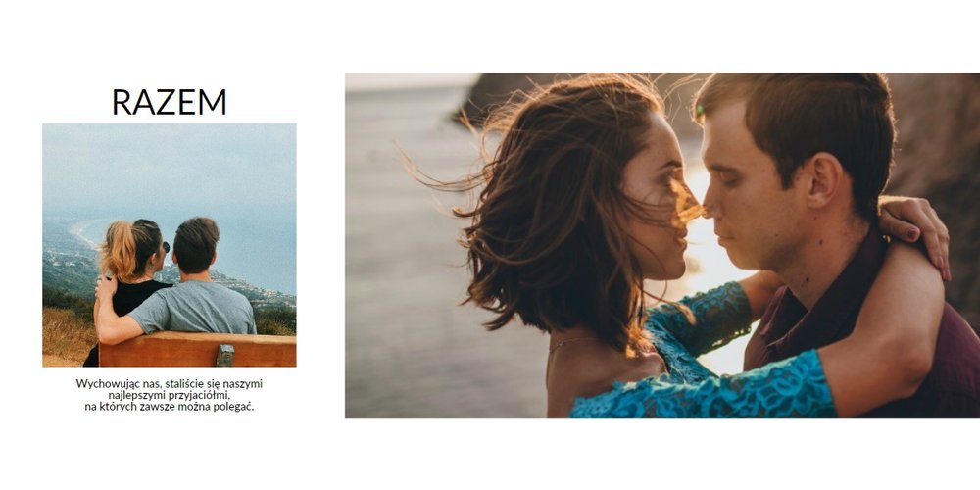Image resolution: width=980 pixels, height=490 pixels.
Task: Click the man's closed eye
Action: tap(733, 174)
